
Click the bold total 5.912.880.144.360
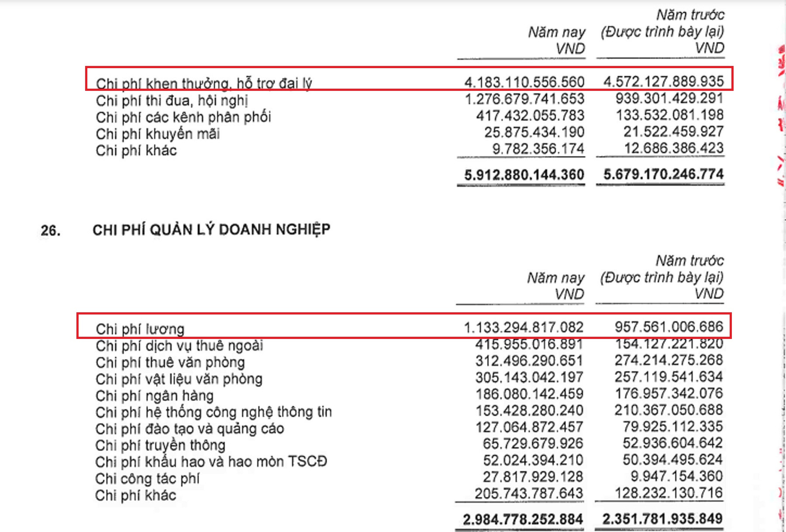524,175
